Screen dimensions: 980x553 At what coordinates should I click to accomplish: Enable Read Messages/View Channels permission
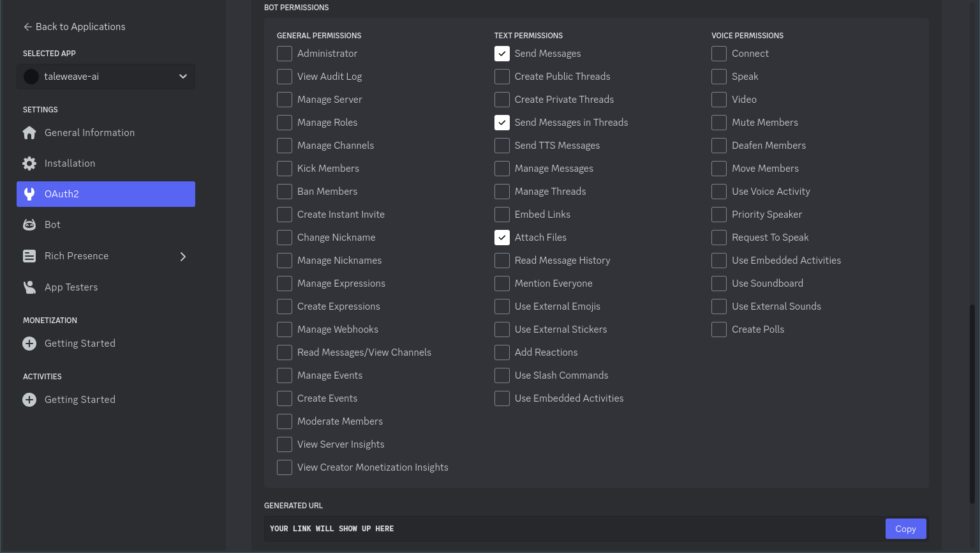(285, 352)
